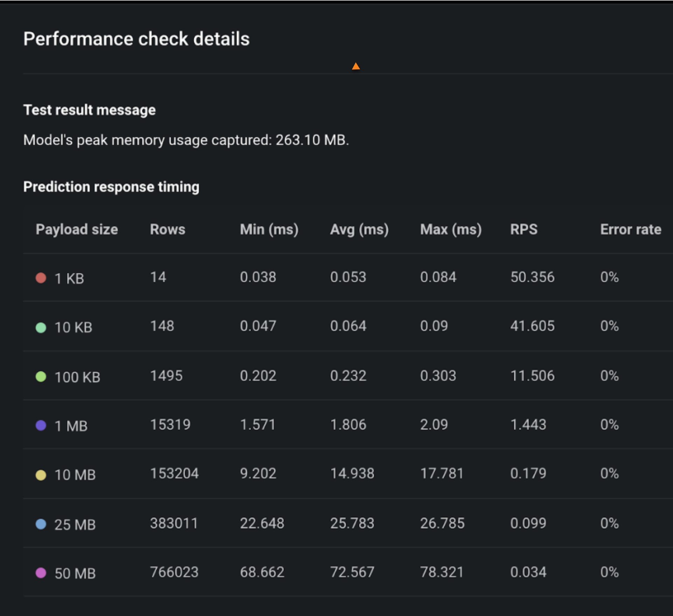Click the Max (ms) column header

(451, 230)
